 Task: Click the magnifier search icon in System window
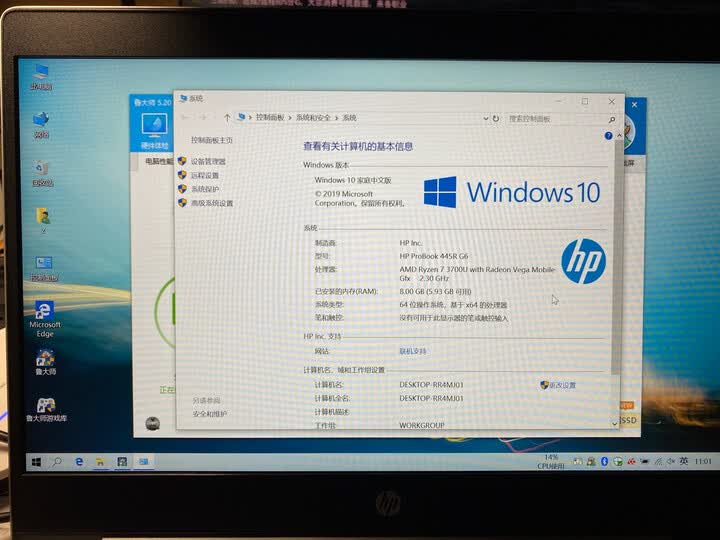(x=612, y=119)
